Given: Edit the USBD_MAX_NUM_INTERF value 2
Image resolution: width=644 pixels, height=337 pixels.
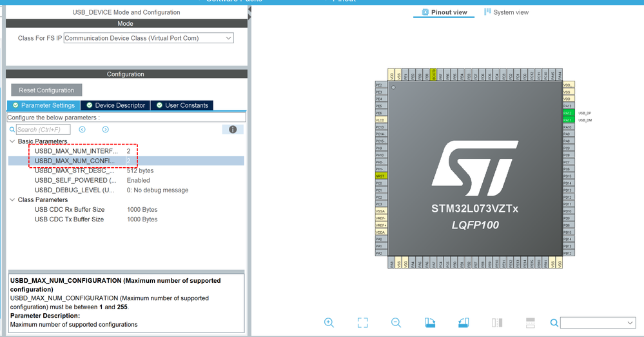Looking at the screenshot, I should 128,151.
